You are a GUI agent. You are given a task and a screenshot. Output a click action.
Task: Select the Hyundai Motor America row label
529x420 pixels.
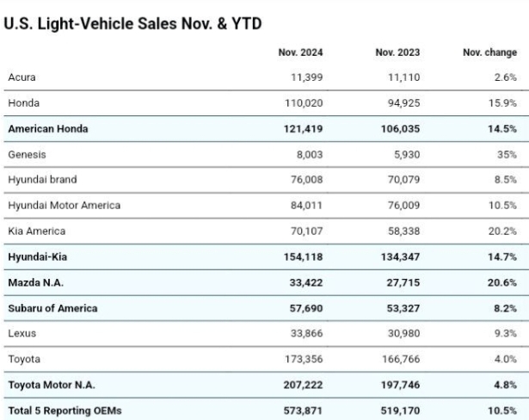[x=65, y=206]
